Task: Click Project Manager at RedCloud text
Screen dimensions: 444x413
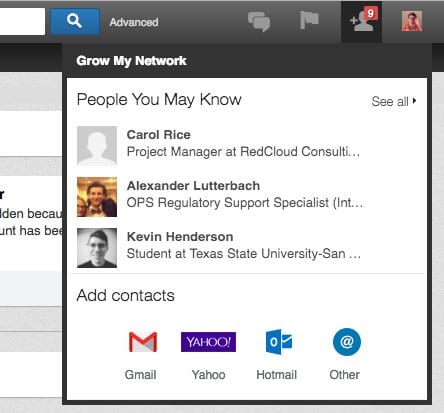Action: [243, 152]
